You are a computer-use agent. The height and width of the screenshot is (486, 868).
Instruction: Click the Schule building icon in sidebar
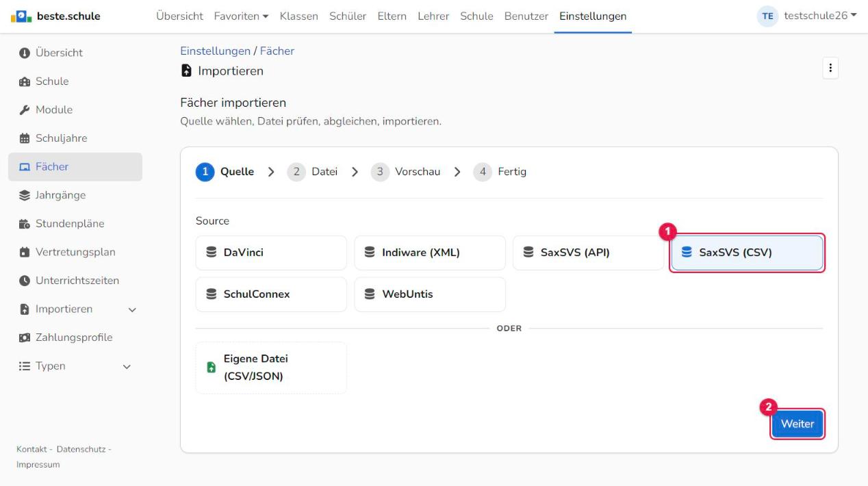[25, 81]
